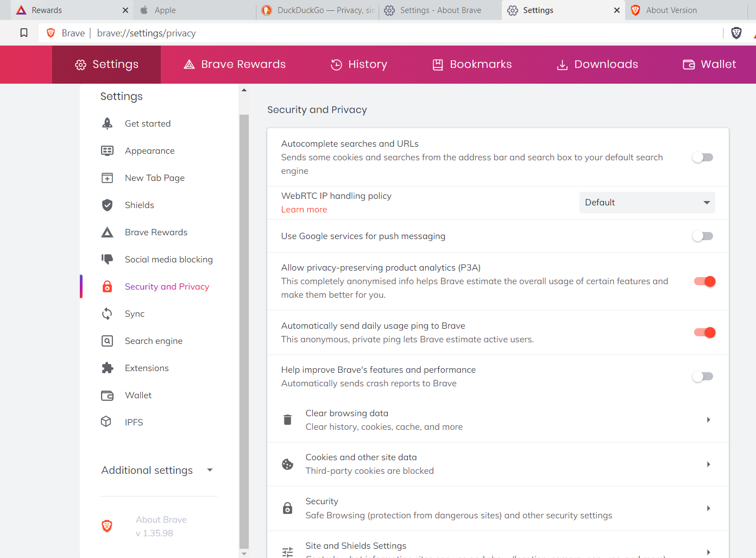This screenshot has width=756, height=558.
Task: Expand the Security section chevron
Action: click(708, 508)
